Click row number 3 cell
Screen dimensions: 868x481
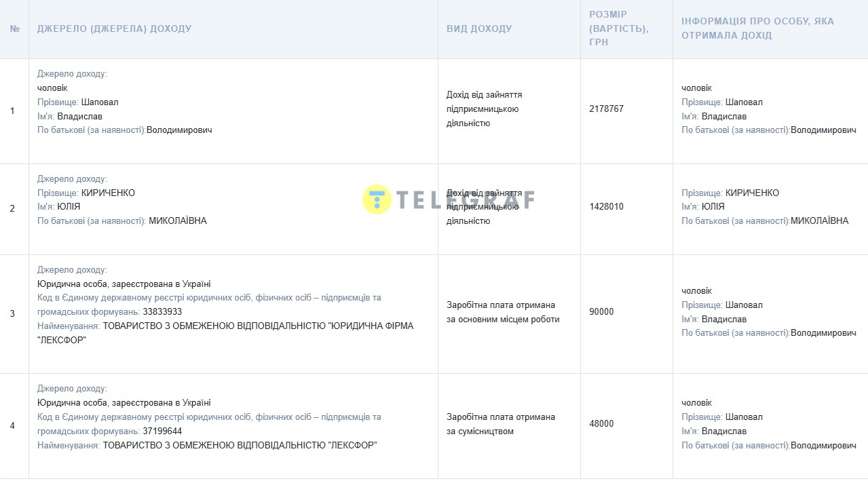tap(12, 314)
